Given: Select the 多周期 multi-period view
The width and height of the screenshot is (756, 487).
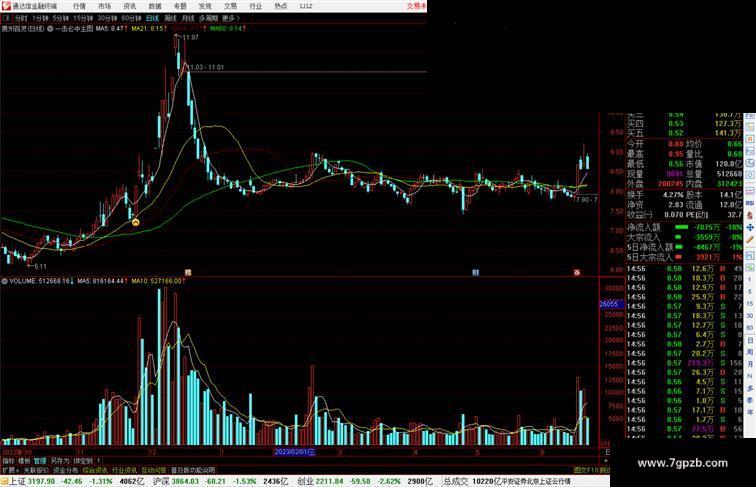Looking at the screenshot, I should pos(208,18).
